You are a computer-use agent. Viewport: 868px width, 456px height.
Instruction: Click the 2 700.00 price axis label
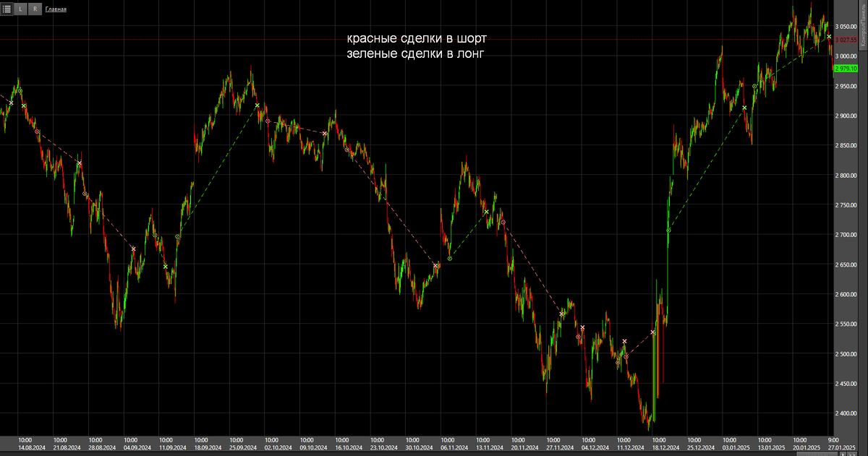pyautogui.click(x=846, y=235)
